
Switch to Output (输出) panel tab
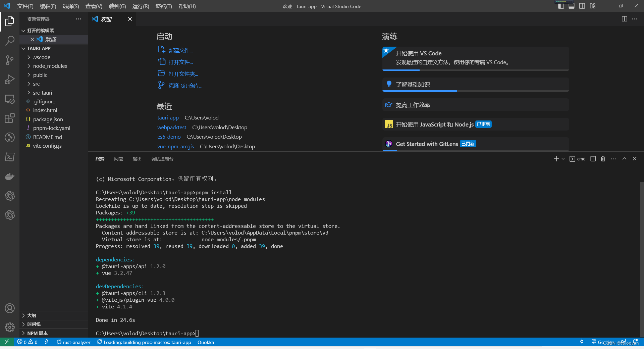[137, 159]
